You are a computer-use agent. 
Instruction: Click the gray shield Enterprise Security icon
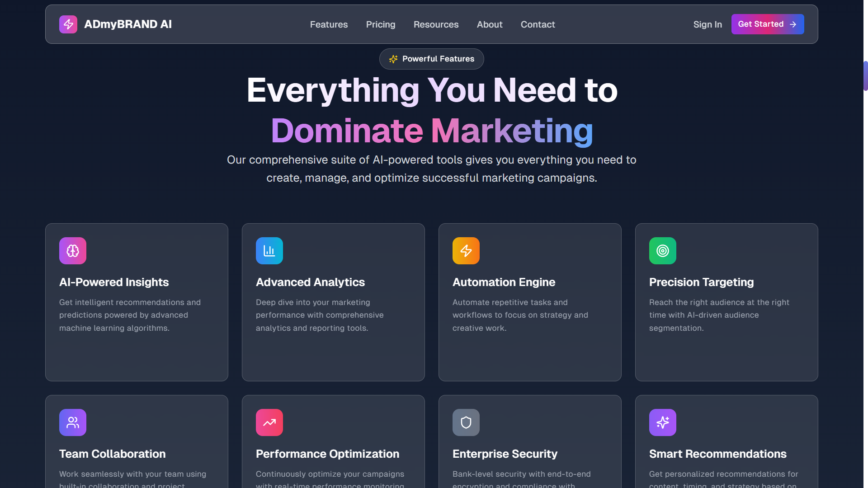click(466, 422)
